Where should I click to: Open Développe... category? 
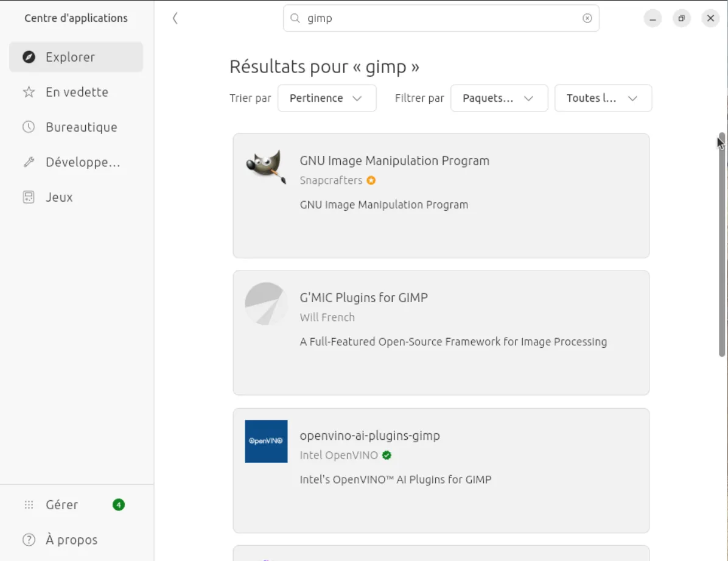76,162
